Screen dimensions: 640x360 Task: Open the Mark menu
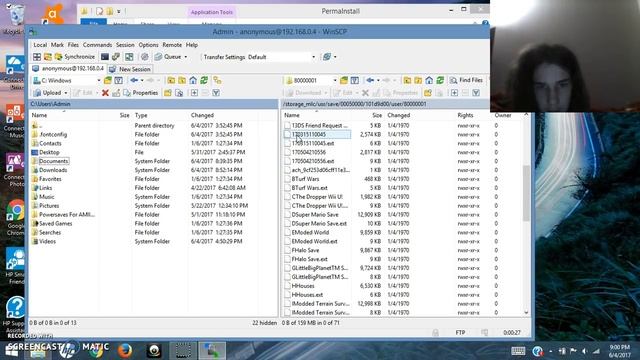point(57,45)
